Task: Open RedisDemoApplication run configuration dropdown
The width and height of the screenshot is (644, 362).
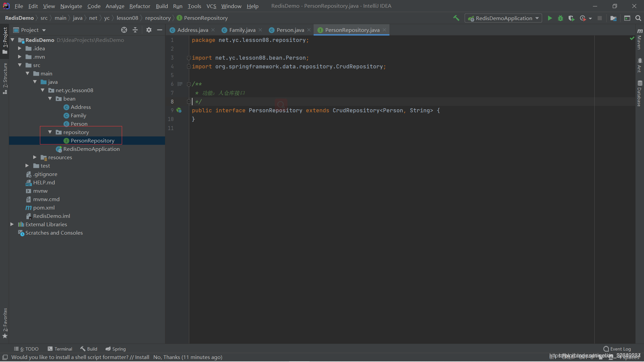Action: [x=503, y=18]
